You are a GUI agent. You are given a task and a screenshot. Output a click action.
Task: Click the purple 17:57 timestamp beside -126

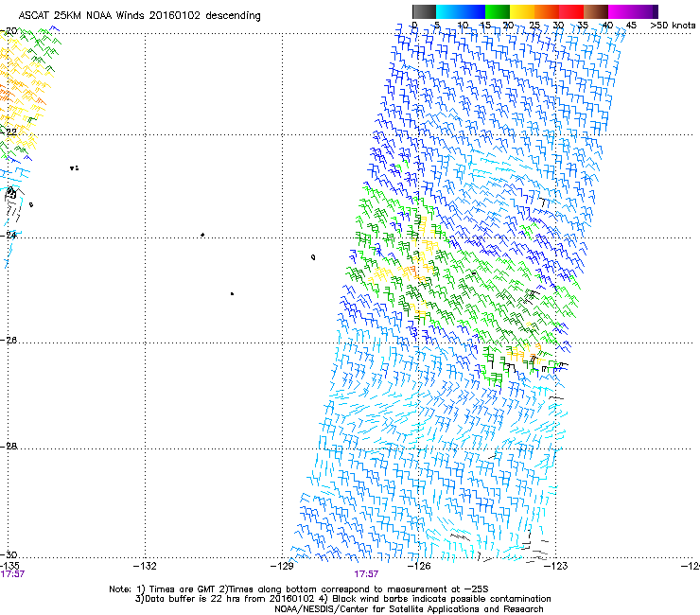coord(366,574)
